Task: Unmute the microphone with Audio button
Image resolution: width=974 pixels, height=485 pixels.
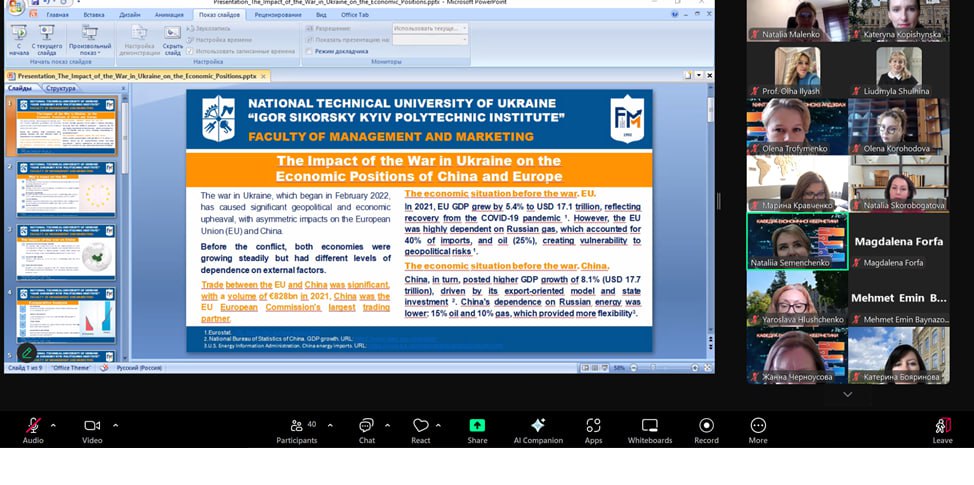Action: pos(33,430)
